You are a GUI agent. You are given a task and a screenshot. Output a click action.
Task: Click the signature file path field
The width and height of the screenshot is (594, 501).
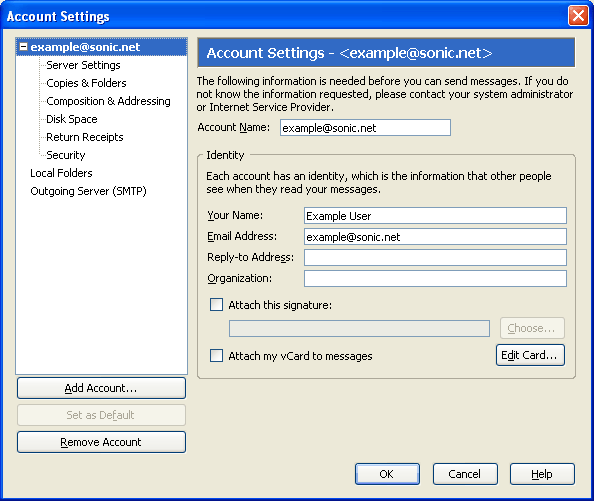pyautogui.click(x=359, y=328)
